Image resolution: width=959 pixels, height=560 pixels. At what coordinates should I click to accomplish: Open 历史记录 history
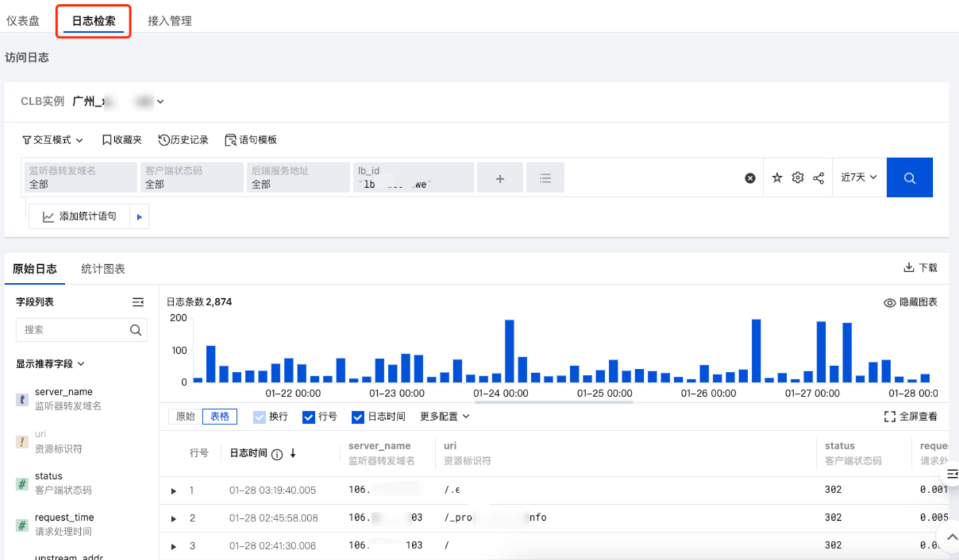pos(183,140)
